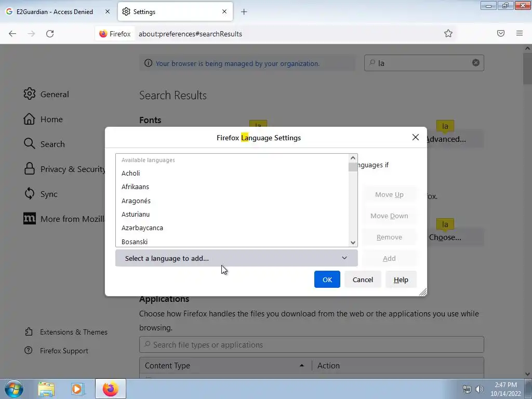532x399 pixels.
Task: Clear the settings search field
Action: pos(476,63)
